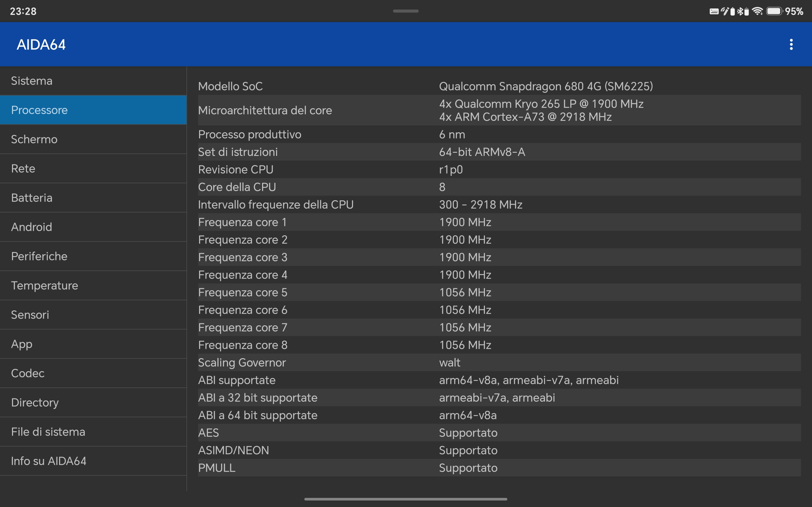Go to the Rete section

[93, 168]
